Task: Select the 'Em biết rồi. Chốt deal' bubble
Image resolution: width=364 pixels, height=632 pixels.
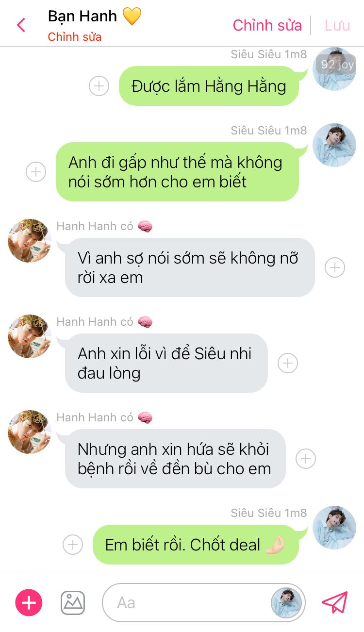Action: (x=196, y=545)
